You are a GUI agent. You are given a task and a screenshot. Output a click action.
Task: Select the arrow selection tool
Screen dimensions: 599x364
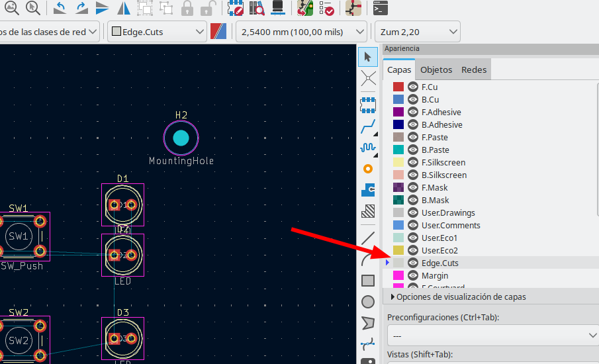tap(368, 57)
